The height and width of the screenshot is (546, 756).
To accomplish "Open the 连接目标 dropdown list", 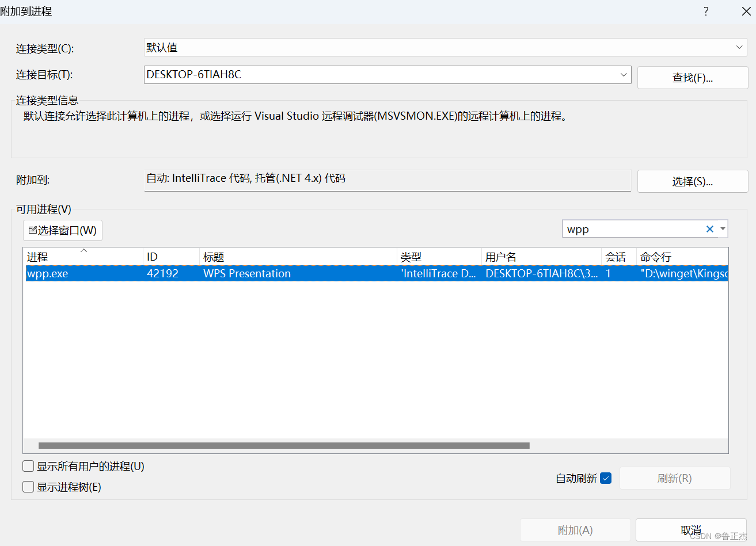I will 624,75.
